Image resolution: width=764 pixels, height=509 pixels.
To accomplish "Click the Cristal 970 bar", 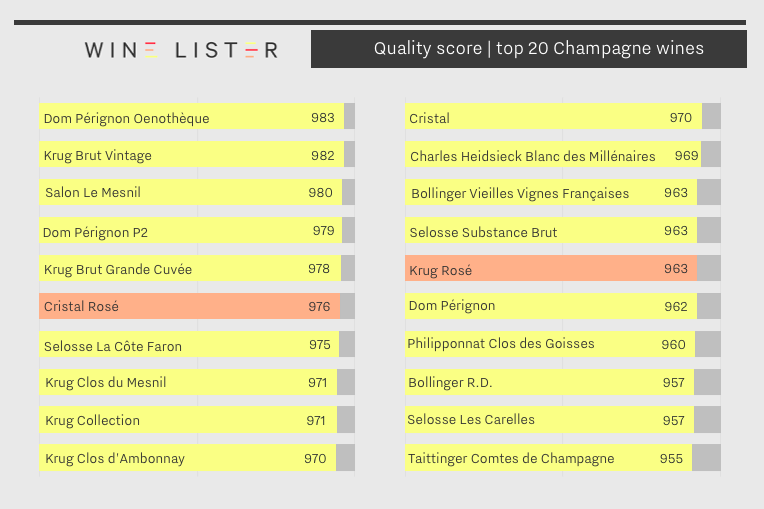I will tap(554, 116).
